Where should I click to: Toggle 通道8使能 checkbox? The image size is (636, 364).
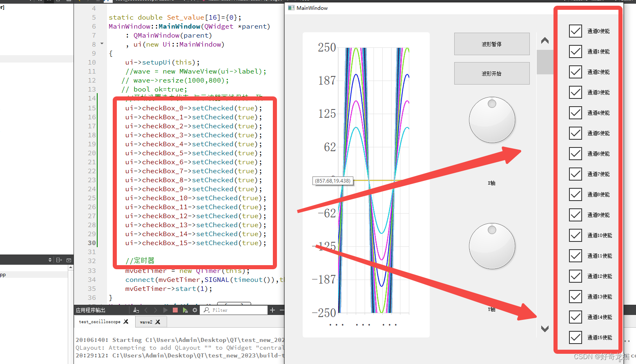pos(576,194)
